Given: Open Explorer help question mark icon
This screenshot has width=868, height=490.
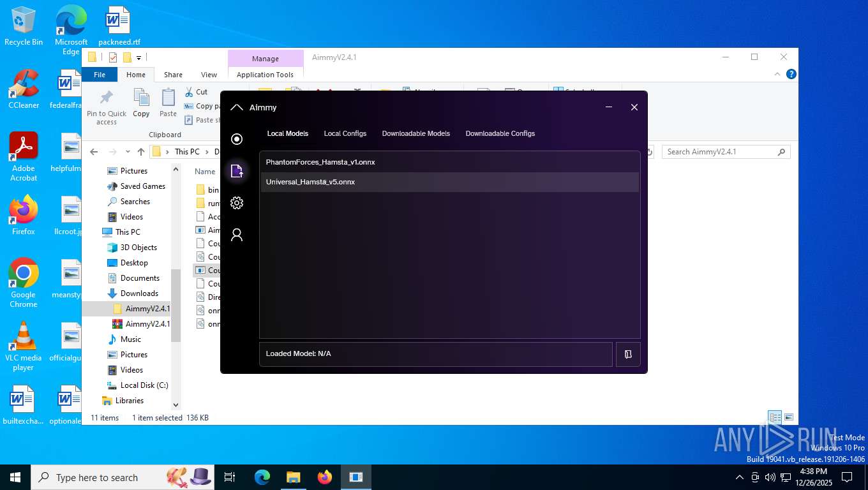Looking at the screenshot, I should (791, 74).
